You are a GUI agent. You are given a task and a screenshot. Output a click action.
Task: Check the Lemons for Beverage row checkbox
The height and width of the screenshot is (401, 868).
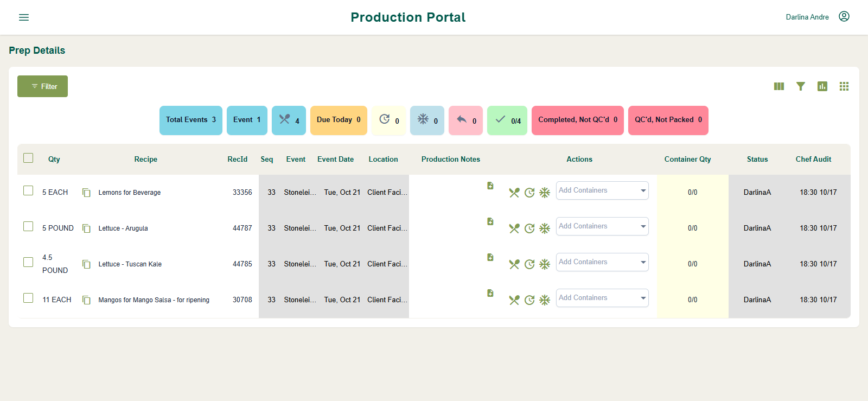[28, 190]
